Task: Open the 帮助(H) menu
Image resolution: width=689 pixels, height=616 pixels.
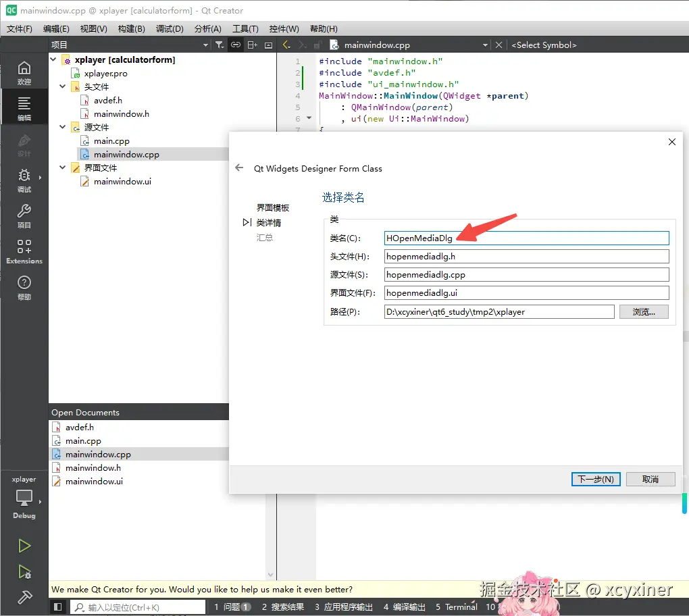Action: pyautogui.click(x=324, y=28)
